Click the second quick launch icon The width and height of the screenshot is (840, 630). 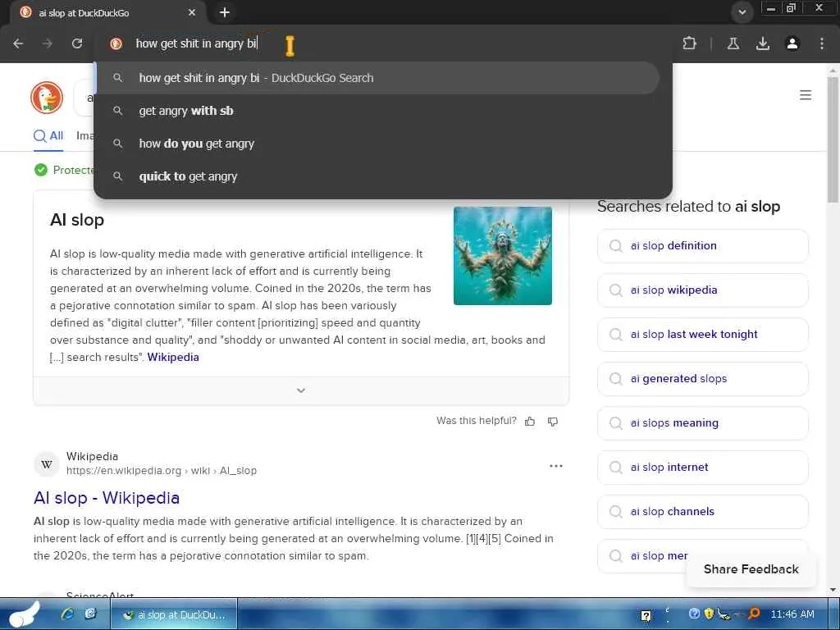pos(91,614)
